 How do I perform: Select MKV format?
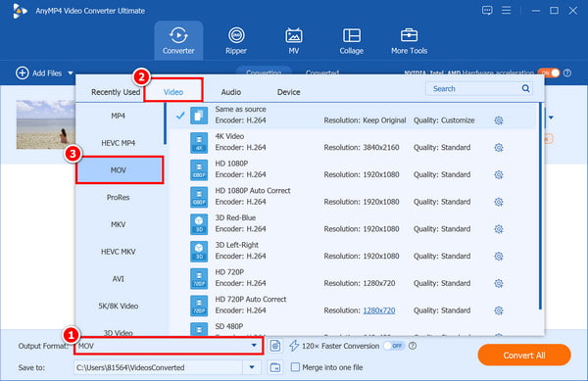click(119, 224)
